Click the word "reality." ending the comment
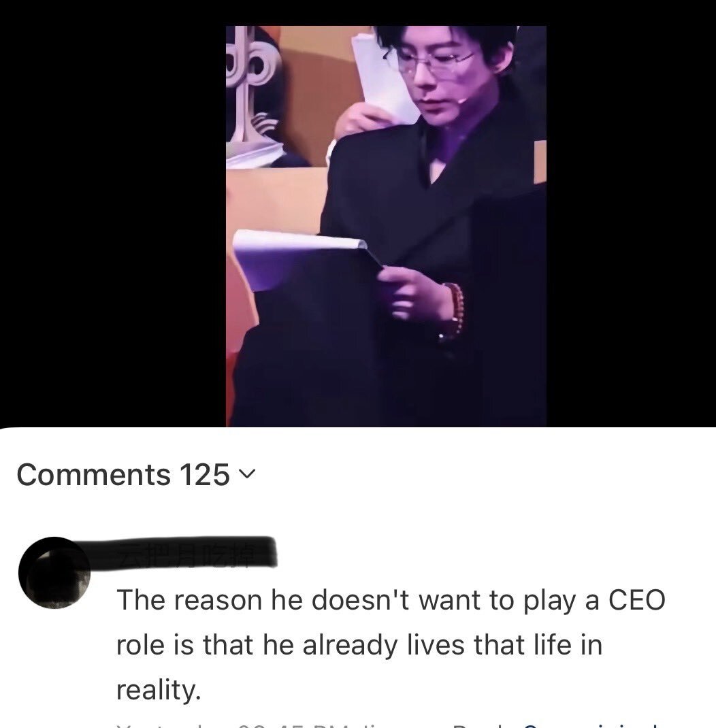The image size is (716, 728). tap(159, 690)
